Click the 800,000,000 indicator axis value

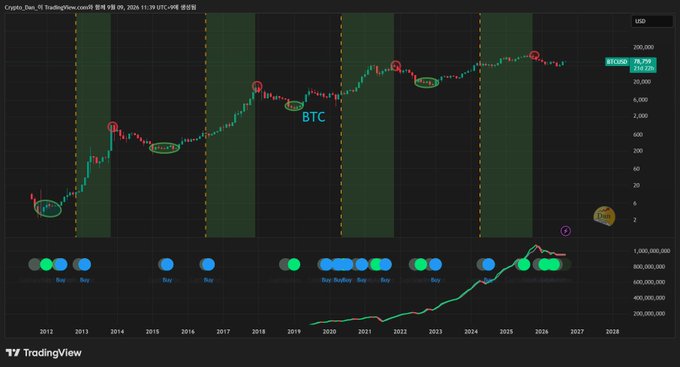pyautogui.click(x=649, y=267)
